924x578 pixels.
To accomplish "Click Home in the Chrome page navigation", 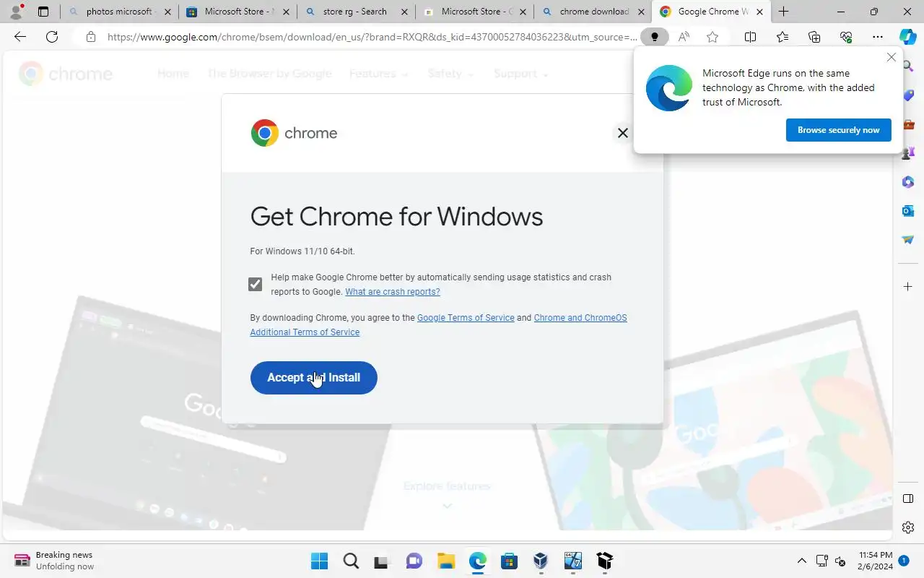I will pyautogui.click(x=173, y=74).
